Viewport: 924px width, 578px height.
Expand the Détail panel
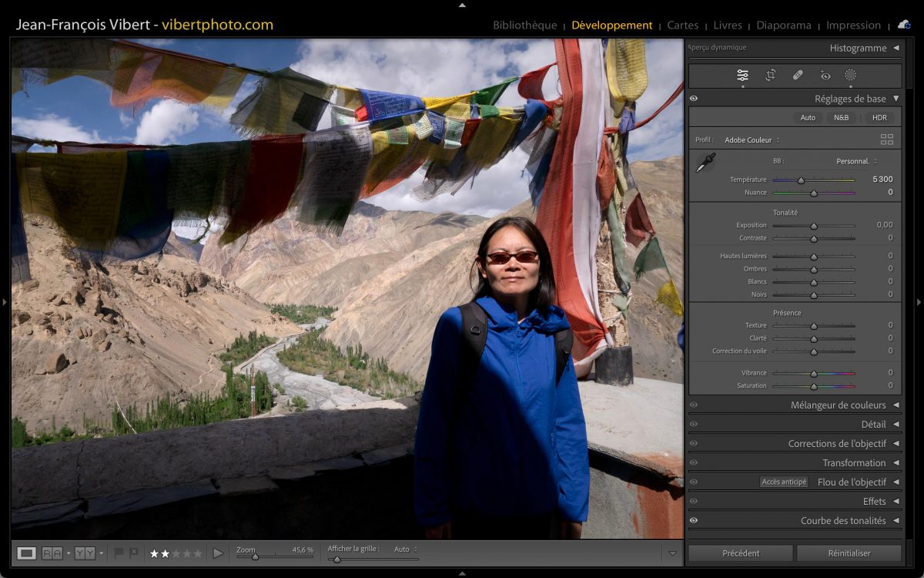[x=873, y=425]
